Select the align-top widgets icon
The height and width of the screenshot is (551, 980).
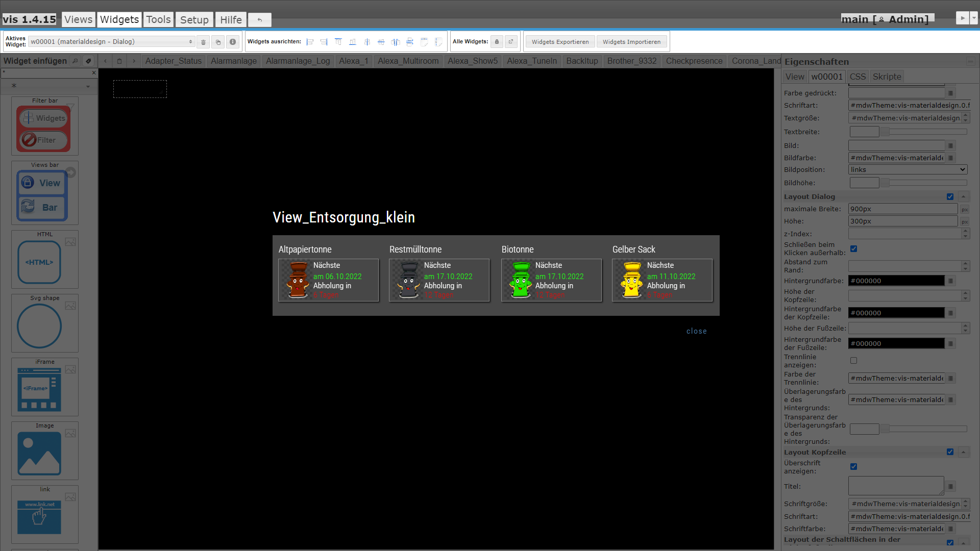(x=338, y=42)
